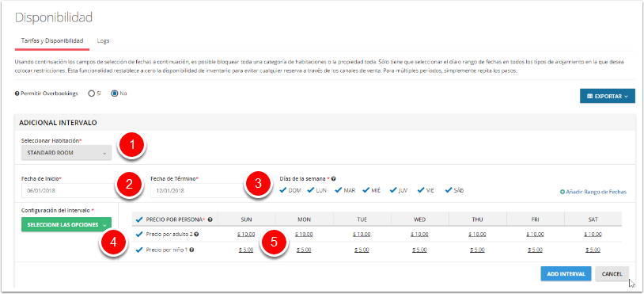Open the Exportar dropdown button
The width and height of the screenshot is (644, 294).
click(608, 96)
